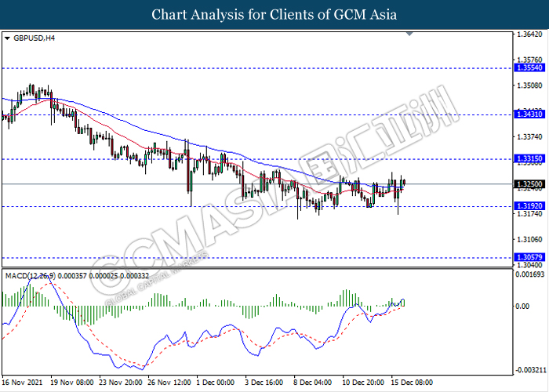
Task: Open the GBPUSD,H4 symbol dropdown arrow
Action: pos(7,38)
